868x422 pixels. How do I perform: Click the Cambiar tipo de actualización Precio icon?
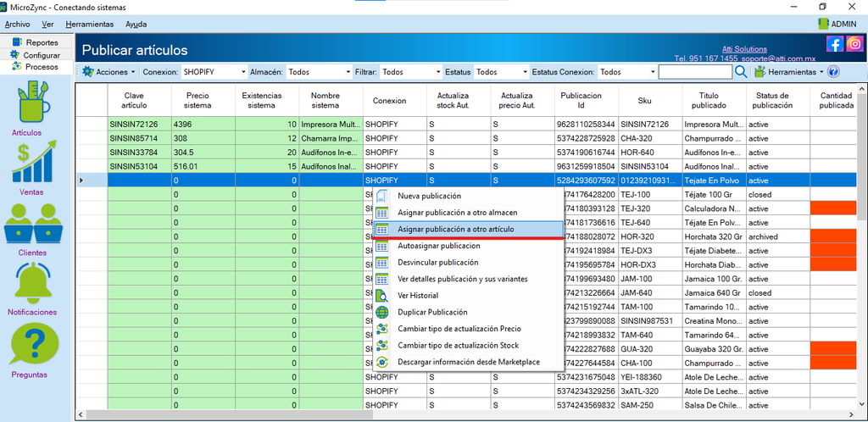pos(382,329)
